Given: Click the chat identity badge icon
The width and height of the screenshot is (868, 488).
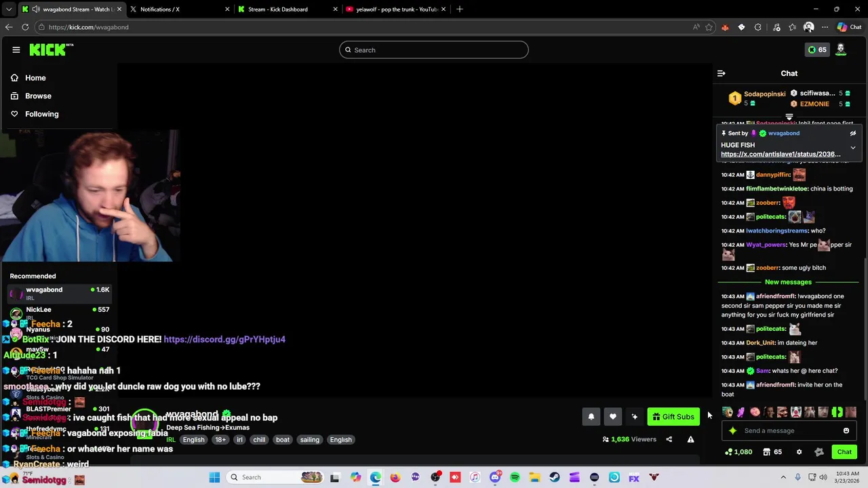Looking at the screenshot, I should (819, 452).
